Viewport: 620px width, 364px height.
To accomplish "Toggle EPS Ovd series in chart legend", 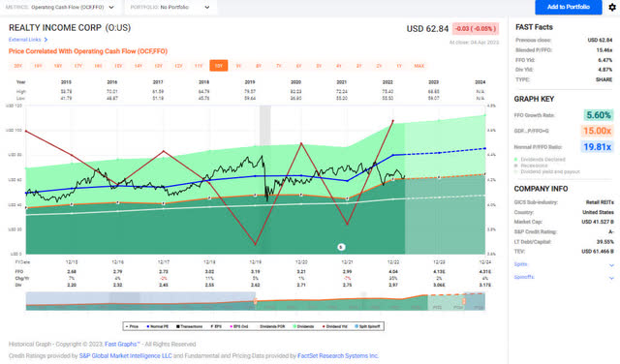I will pos(239,326).
